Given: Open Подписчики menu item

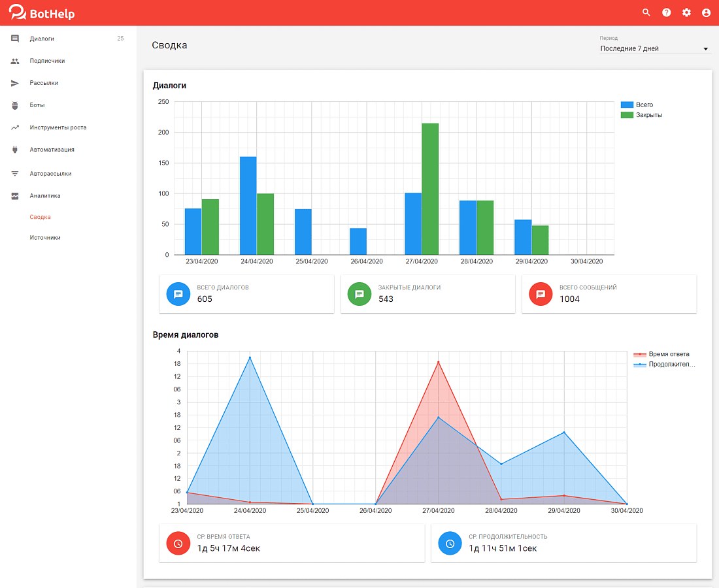Looking at the screenshot, I should click(x=69, y=61).
